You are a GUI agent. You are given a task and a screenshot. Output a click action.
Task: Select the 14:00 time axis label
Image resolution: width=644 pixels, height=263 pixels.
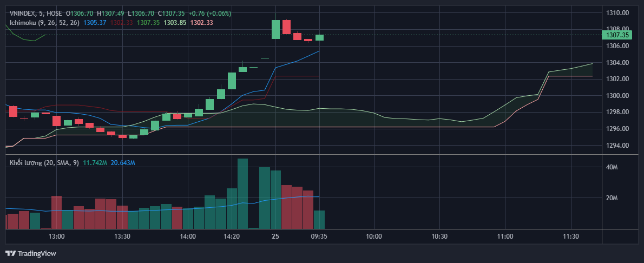188,236
